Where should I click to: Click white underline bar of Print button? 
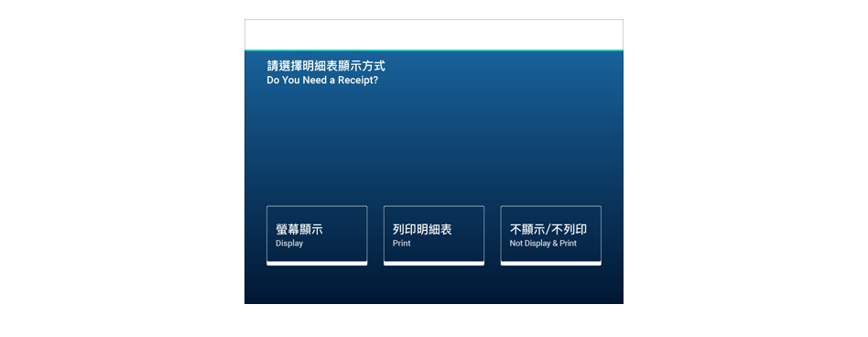[433, 264]
